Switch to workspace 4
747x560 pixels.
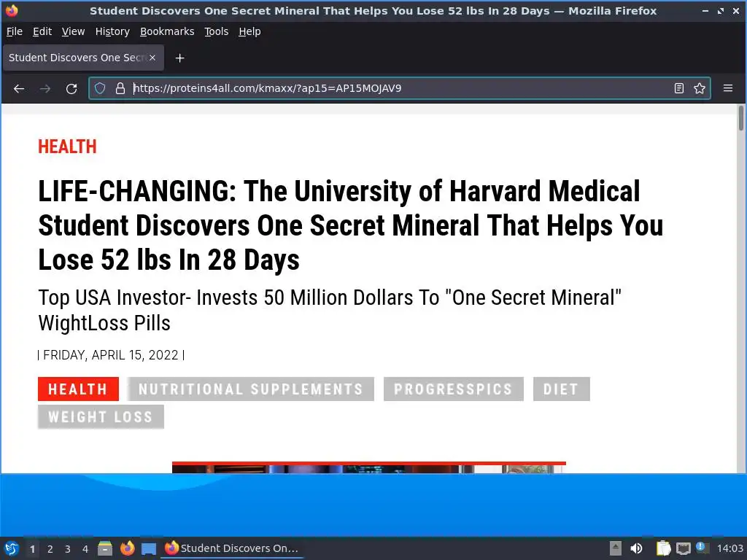[x=85, y=549]
